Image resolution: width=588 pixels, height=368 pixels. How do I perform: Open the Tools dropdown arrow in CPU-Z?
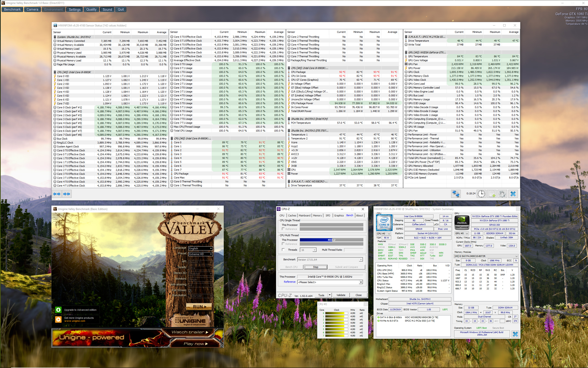point(330,295)
